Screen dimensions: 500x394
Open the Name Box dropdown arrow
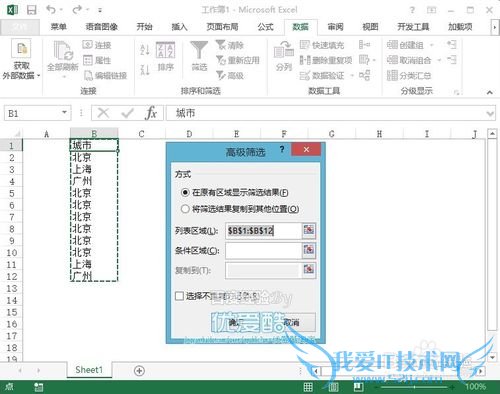click(x=64, y=113)
